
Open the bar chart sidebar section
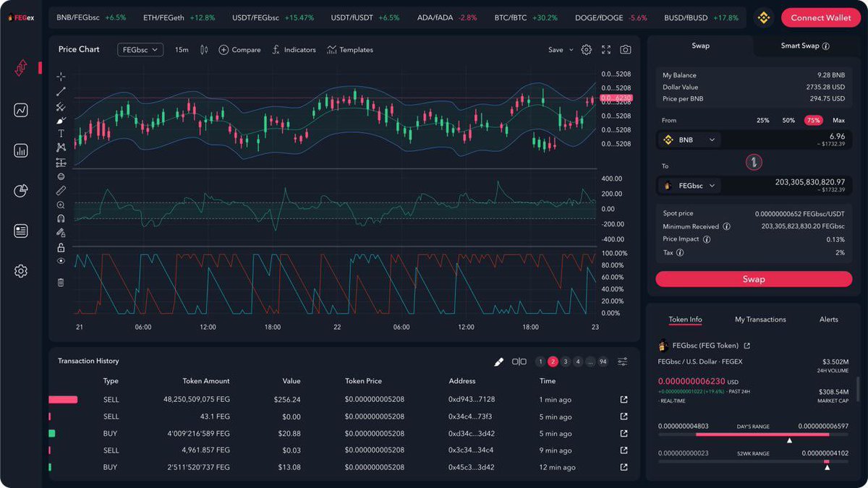click(x=20, y=150)
